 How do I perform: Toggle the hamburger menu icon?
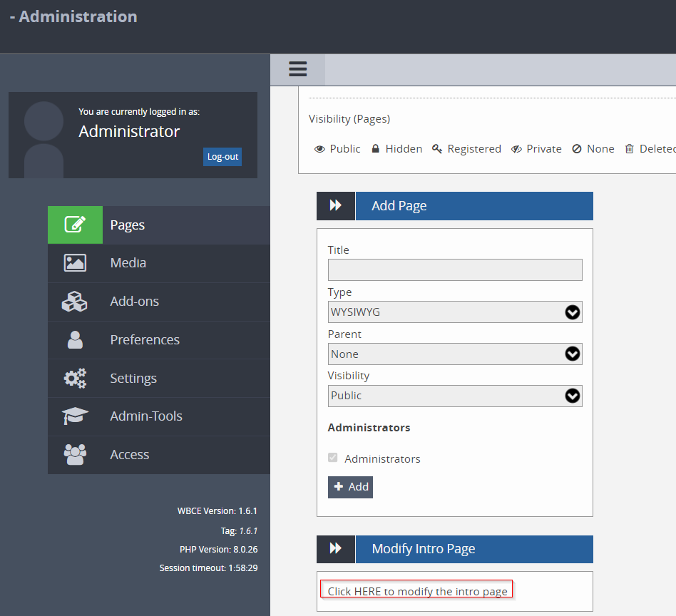pos(297,69)
